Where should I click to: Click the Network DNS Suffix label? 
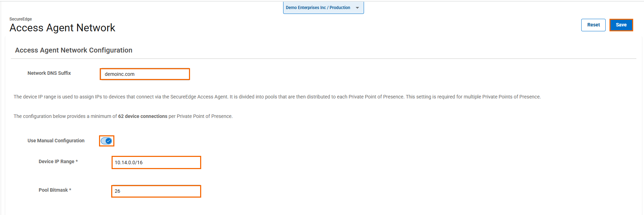point(49,73)
